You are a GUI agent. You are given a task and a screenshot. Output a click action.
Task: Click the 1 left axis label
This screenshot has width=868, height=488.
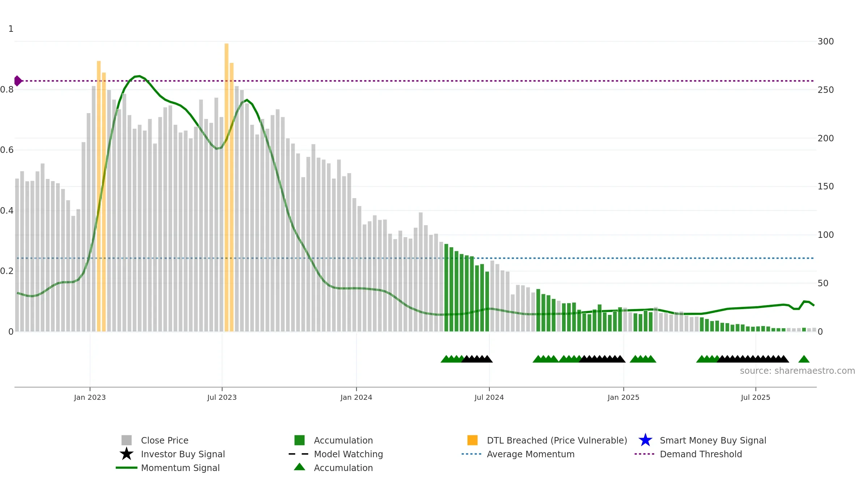pos(11,29)
